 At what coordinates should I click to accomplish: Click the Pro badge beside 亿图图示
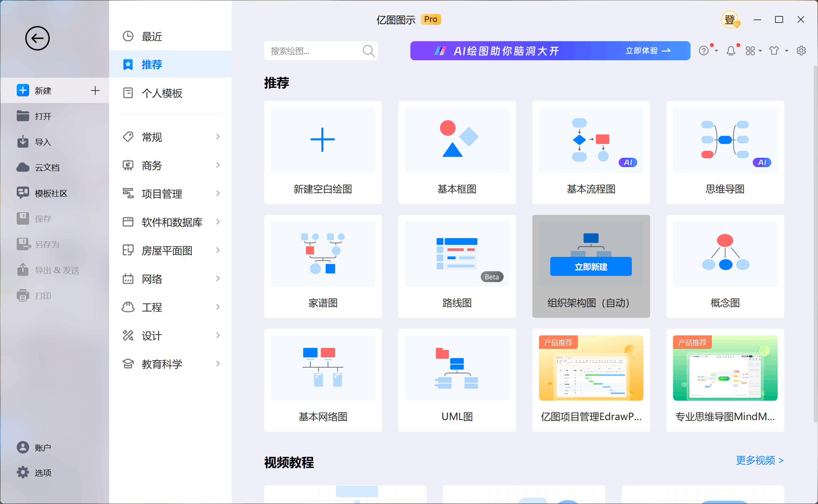click(x=431, y=19)
